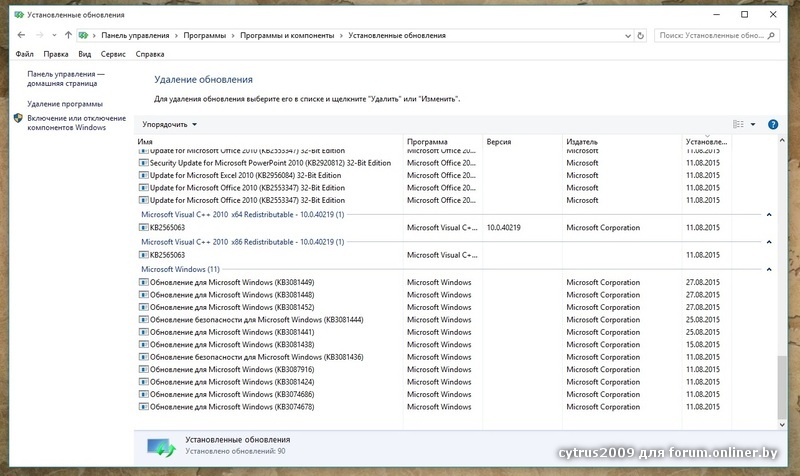This screenshot has width=800, height=476.
Task: Refresh the installed updates list
Action: coord(641,36)
